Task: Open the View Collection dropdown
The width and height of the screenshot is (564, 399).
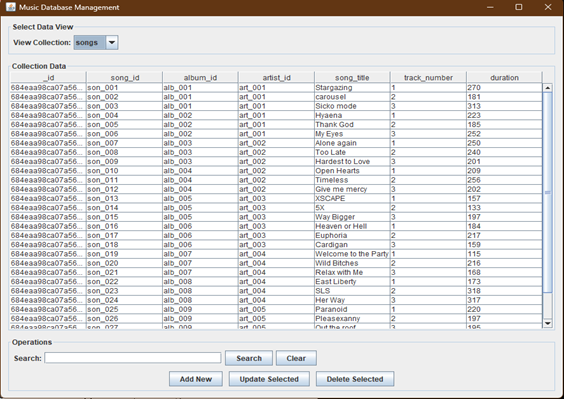Action: [x=96, y=42]
